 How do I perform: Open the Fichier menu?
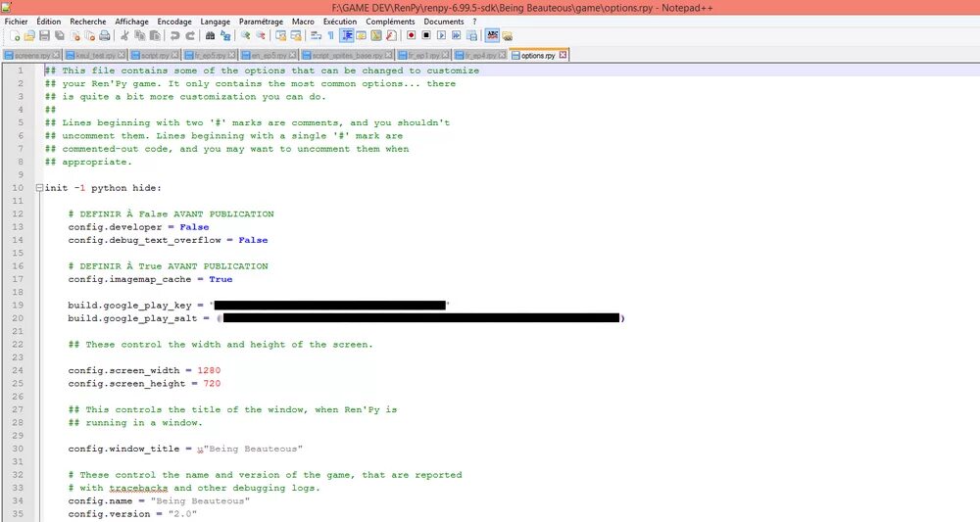(17, 22)
